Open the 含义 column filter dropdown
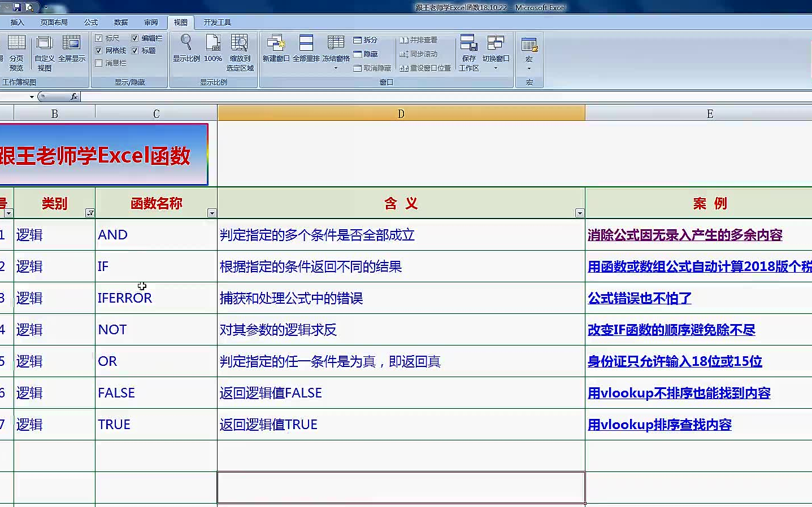Viewport: 812px width, 507px height. pos(580,213)
